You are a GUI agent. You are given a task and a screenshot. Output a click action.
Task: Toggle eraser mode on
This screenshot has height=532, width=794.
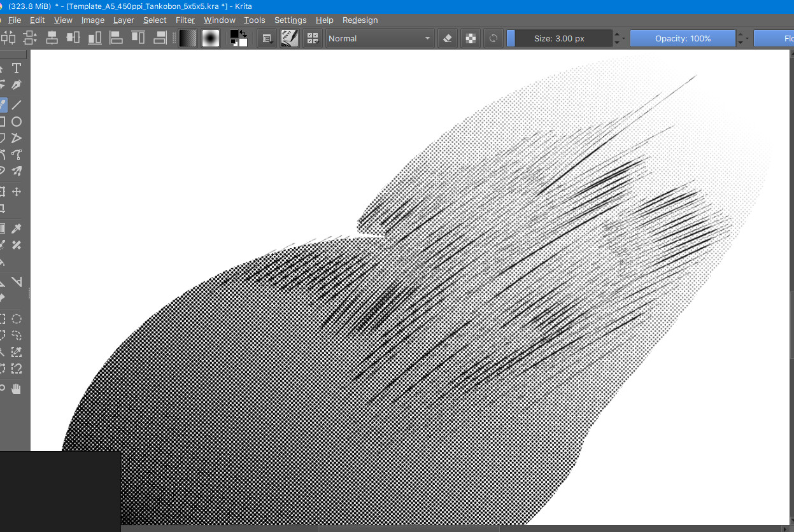click(x=448, y=38)
